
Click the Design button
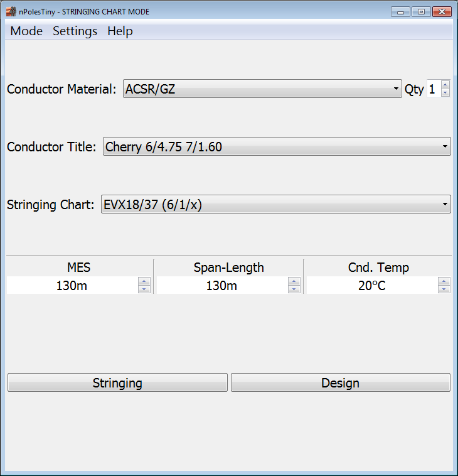pos(340,382)
